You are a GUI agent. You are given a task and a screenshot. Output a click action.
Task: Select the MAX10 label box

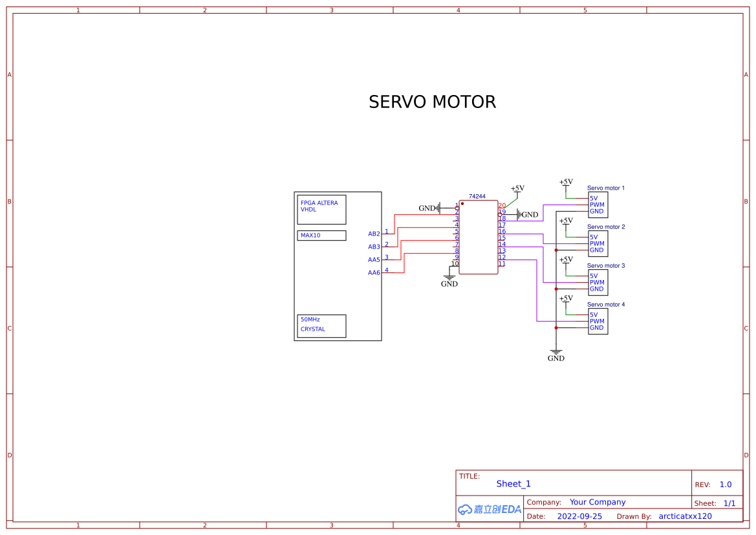[321, 235]
